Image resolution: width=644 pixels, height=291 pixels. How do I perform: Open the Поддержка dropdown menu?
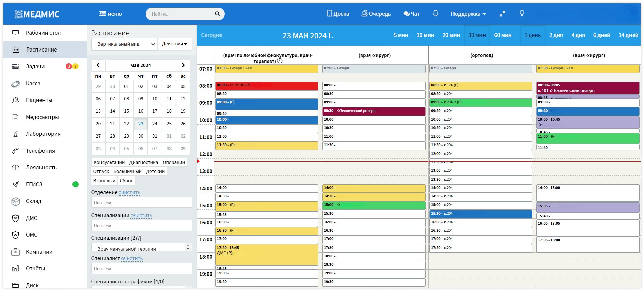pos(468,14)
